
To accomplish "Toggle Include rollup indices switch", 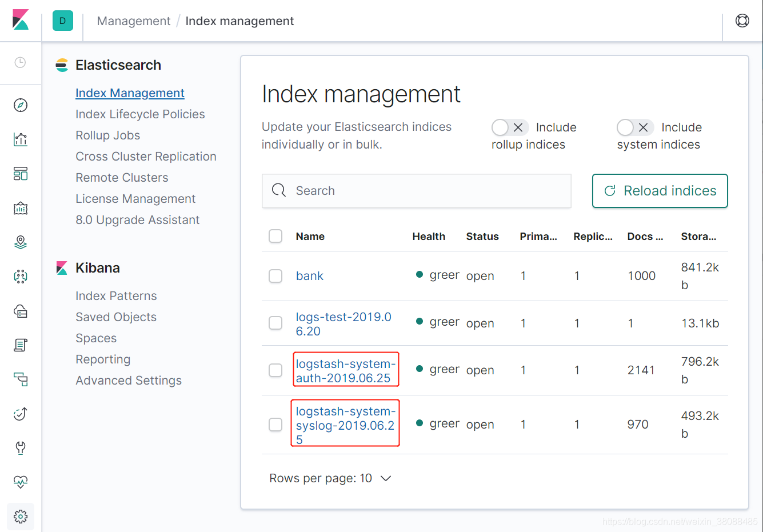I will [x=510, y=127].
